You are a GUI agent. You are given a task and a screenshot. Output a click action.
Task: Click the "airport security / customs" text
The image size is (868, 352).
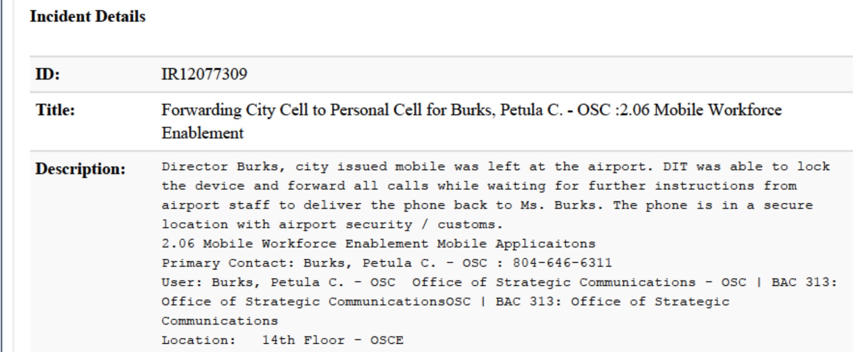(x=390, y=225)
